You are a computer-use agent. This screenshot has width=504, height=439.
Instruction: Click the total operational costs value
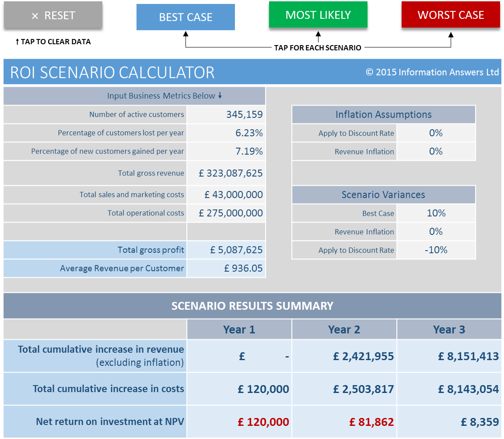(226, 213)
